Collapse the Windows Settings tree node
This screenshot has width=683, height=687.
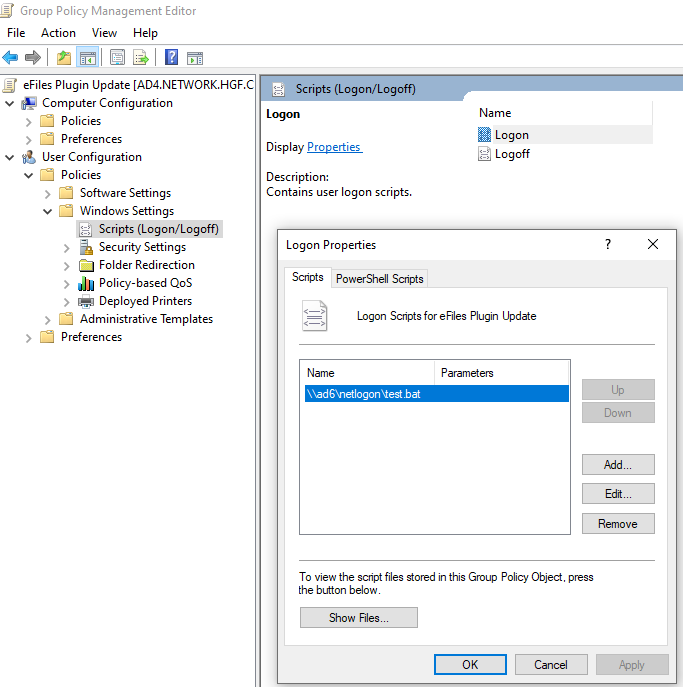click(x=48, y=211)
